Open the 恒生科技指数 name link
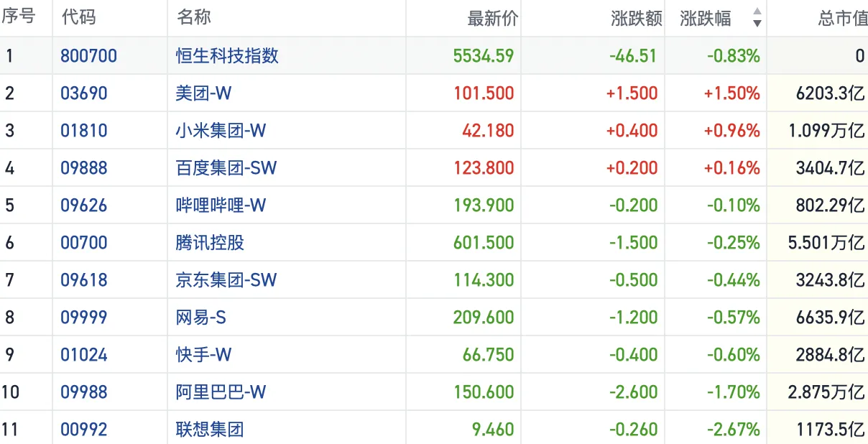The width and height of the screenshot is (868, 444). [x=227, y=55]
